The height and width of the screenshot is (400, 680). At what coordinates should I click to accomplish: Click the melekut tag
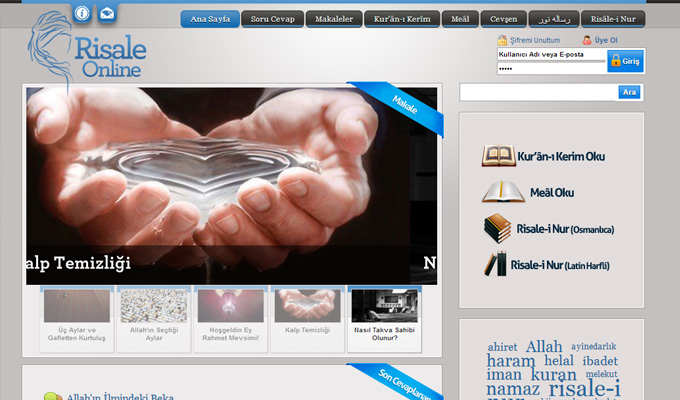point(602,374)
